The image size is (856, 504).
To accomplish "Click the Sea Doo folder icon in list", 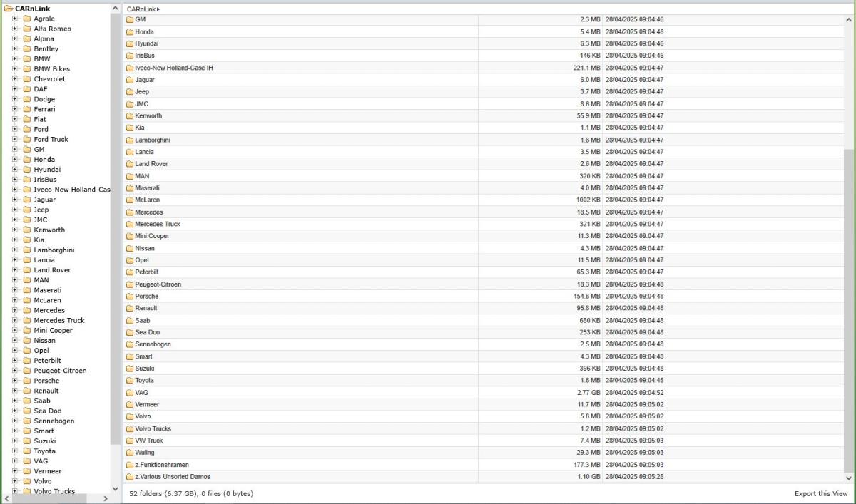I will (x=130, y=332).
